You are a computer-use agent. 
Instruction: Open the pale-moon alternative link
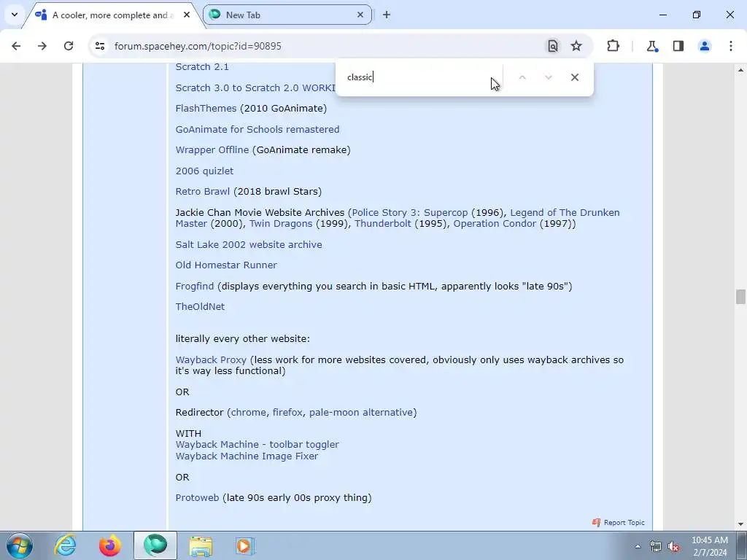[x=360, y=413]
